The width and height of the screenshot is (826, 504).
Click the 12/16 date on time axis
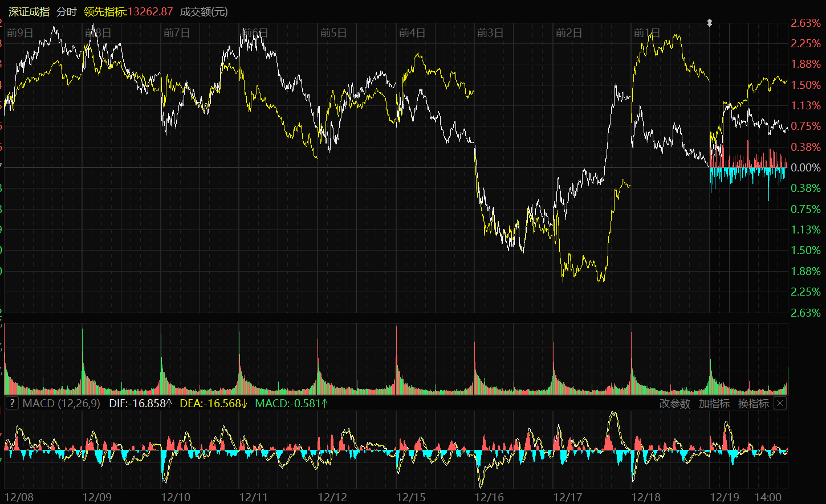coord(489,497)
